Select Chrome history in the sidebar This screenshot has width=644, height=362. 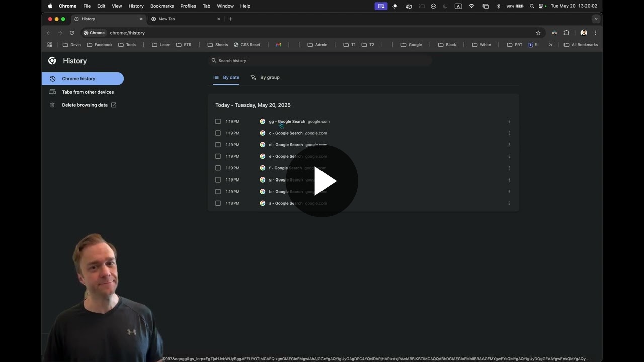pyautogui.click(x=78, y=78)
